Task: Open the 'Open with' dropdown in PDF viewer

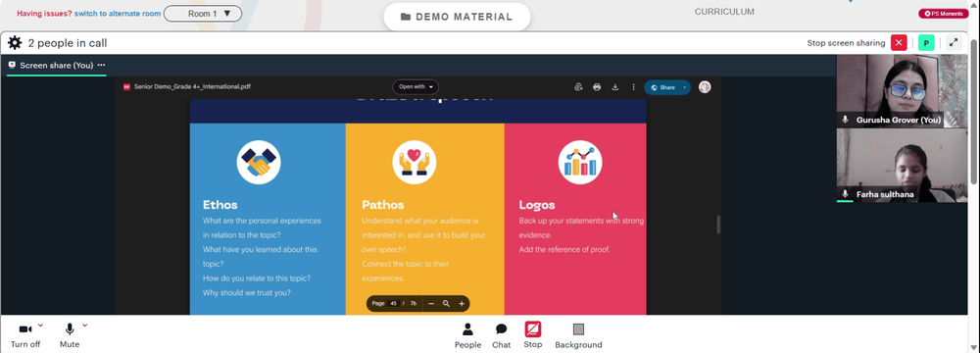Action: pos(416,87)
